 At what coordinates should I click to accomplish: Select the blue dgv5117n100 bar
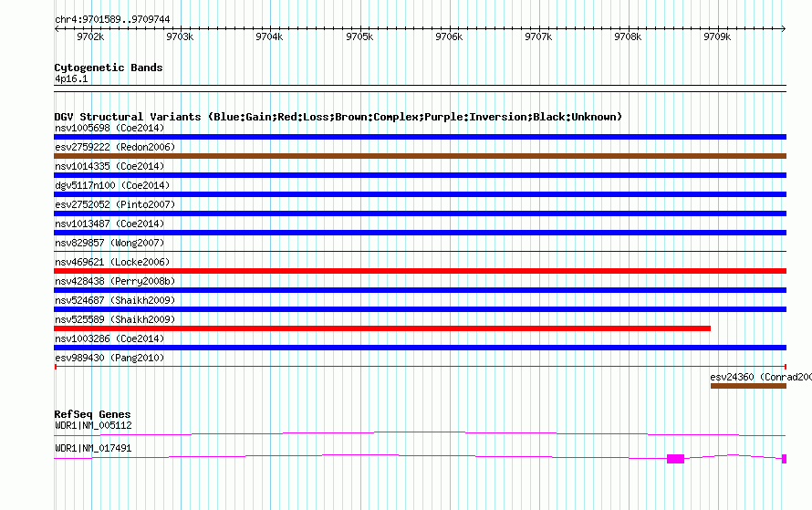tap(420, 194)
